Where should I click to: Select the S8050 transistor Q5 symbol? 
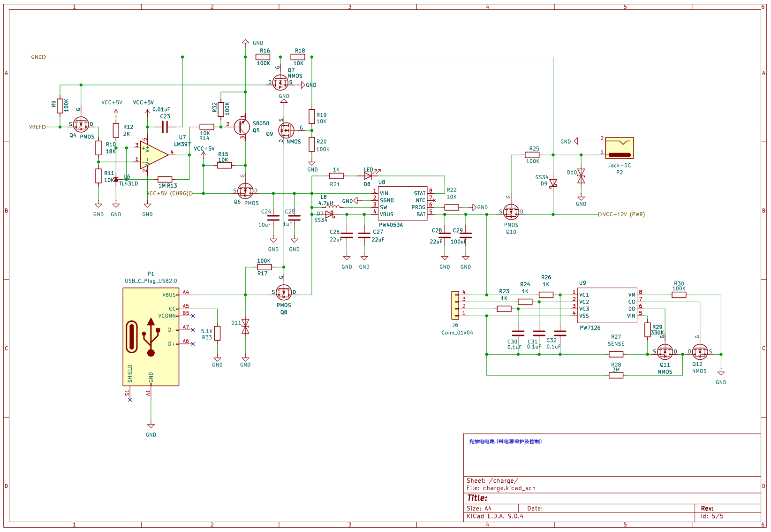[242, 126]
